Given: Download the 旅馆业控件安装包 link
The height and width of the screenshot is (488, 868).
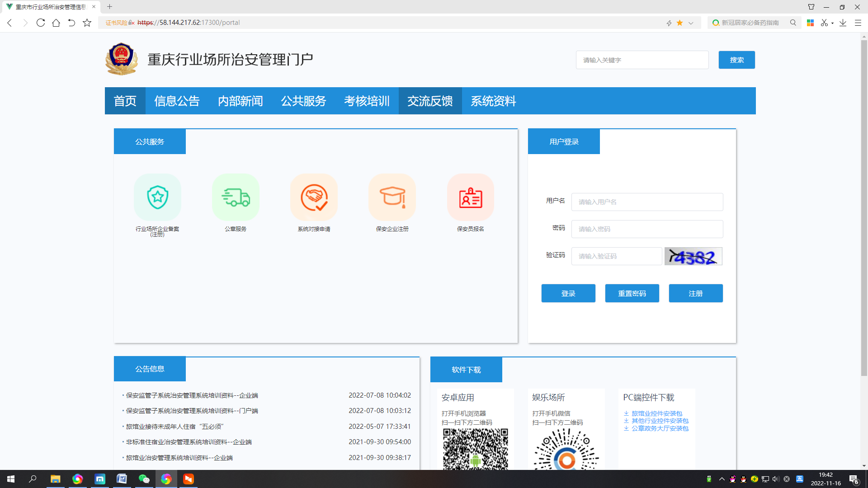Looking at the screenshot, I should pos(656,413).
